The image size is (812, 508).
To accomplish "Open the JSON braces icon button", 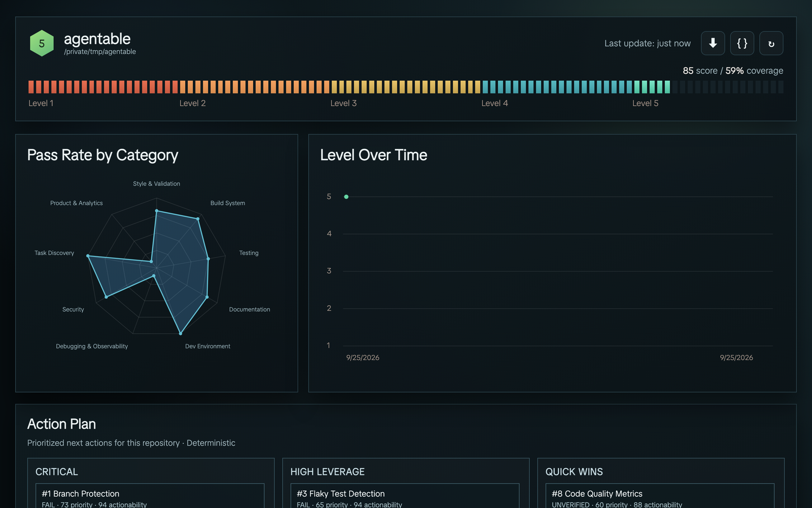I will pyautogui.click(x=742, y=43).
